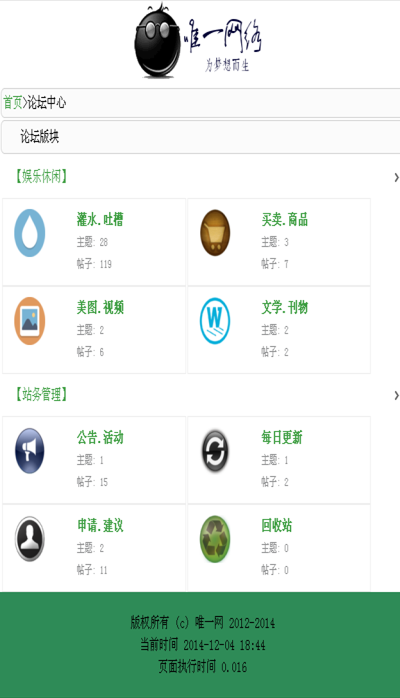
Task: Open the 【站务管理】 category heading
Action: click(x=41, y=394)
